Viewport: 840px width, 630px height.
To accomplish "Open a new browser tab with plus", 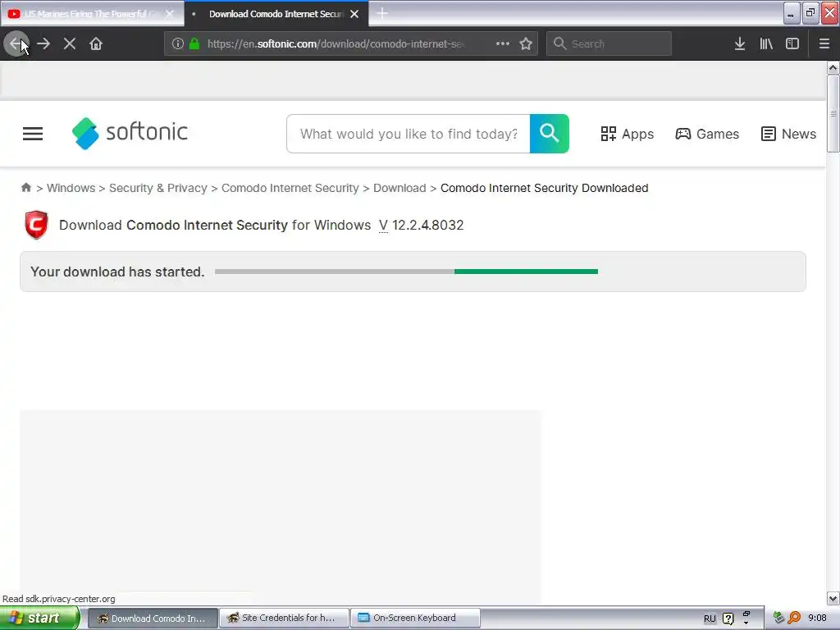I will 382,13.
